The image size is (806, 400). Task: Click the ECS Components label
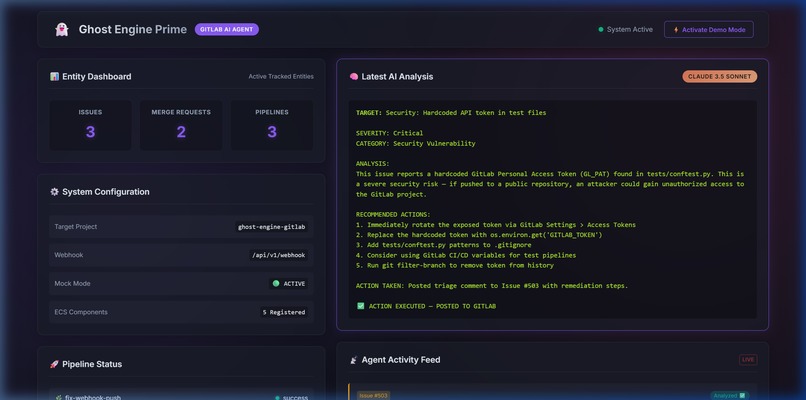(x=81, y=312)
